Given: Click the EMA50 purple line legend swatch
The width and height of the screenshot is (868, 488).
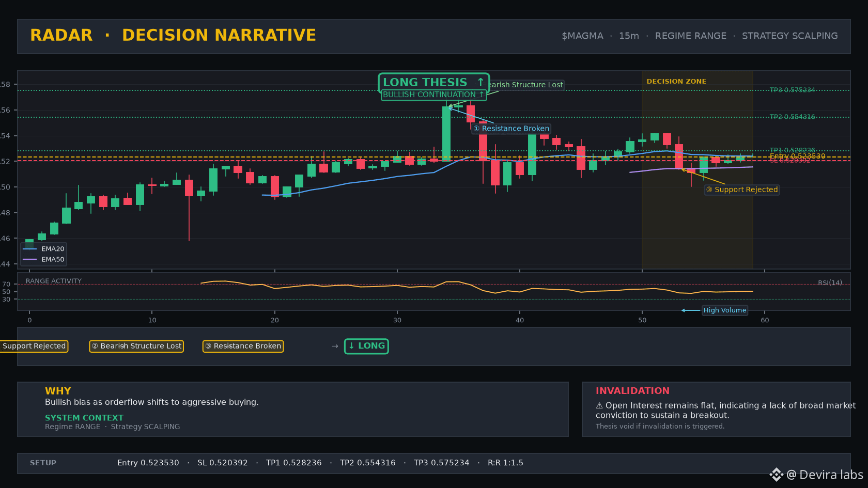Looking at the screenshot, I should click(30, 259).
